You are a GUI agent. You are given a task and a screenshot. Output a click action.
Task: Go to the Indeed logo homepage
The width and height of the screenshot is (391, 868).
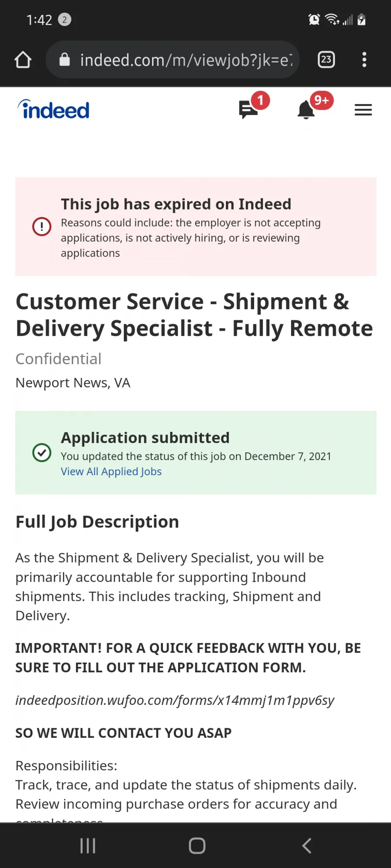tap(53, 109)
